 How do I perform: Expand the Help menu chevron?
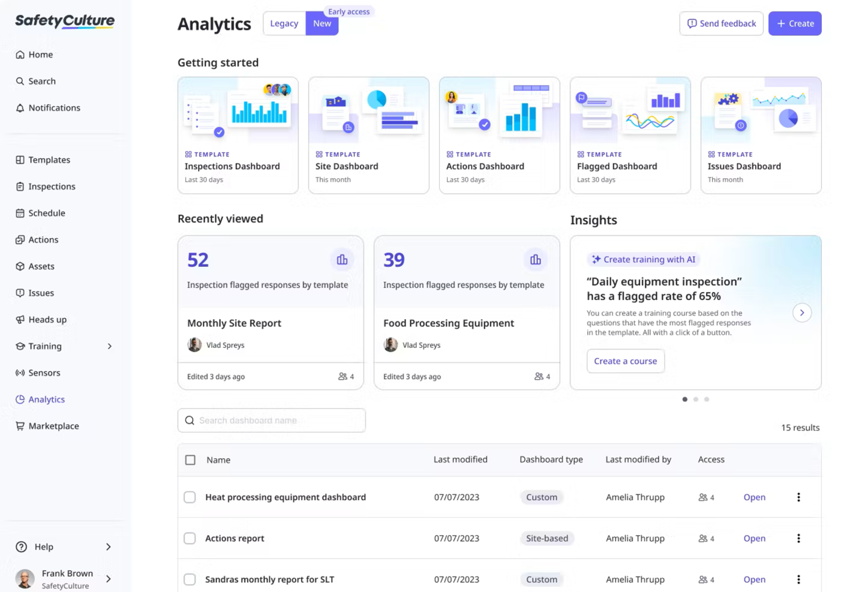pyautogui.click(x=109, y=547)
